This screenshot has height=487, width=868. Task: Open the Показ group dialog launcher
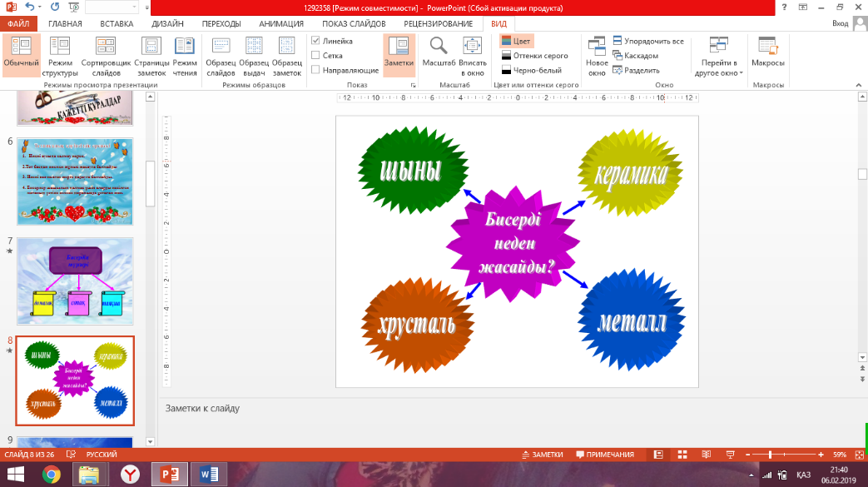click(x=413, y=85)
